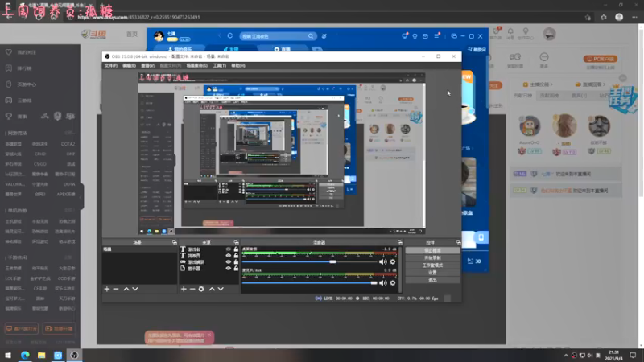Mute the desktop audio speaker icon
The width and height of the screenshot is (644, 362).
[383, 262]
